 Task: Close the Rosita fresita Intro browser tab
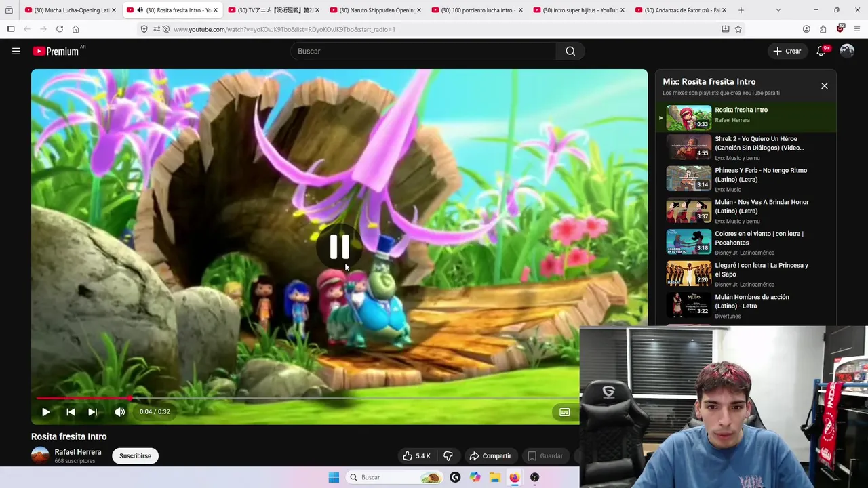tap(216, 10)
